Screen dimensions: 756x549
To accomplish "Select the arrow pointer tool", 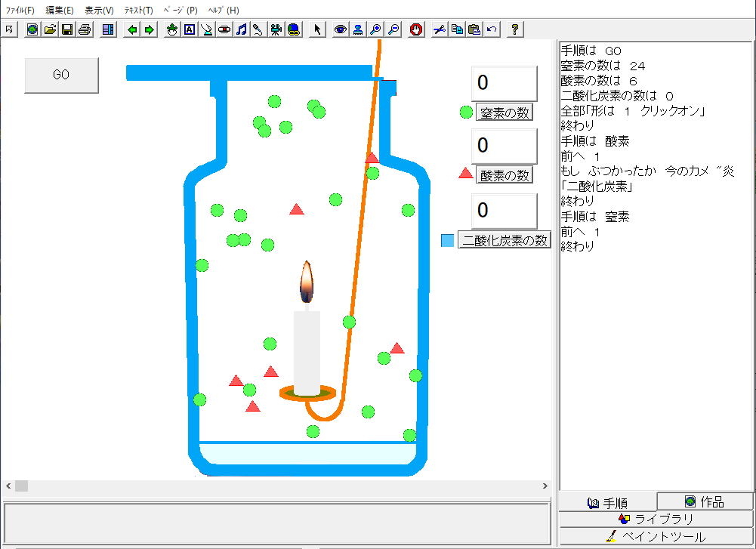I will (317, 29).
